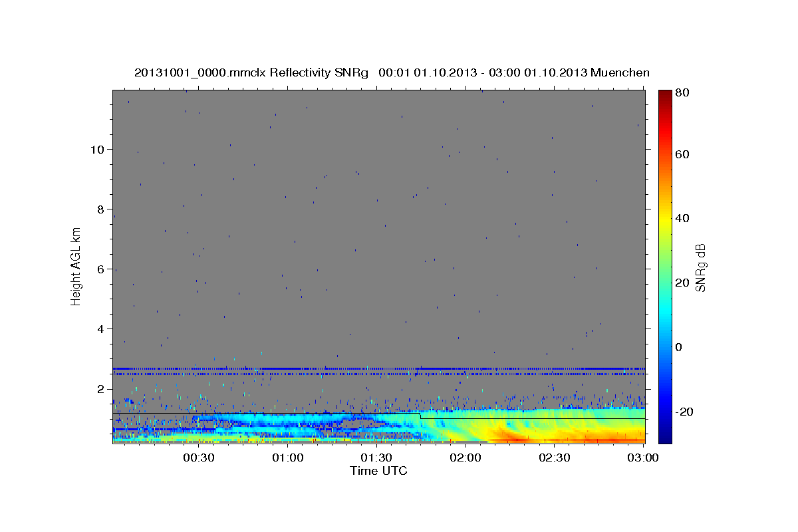
Task: Click the colorbar value 40
Action: 683,218
